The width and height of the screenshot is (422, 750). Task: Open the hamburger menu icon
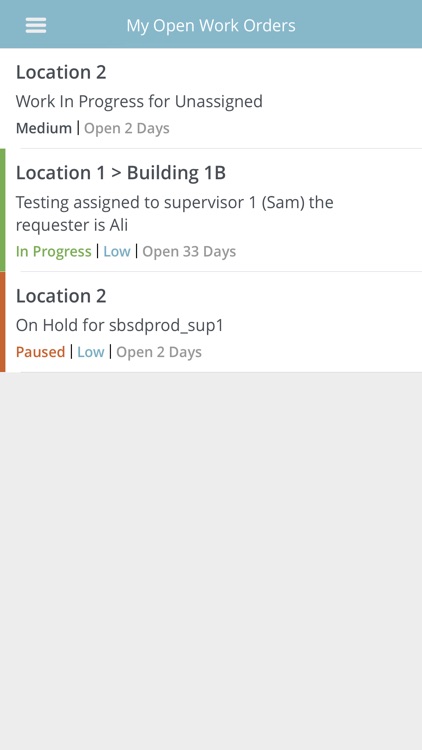coord(36,25)
